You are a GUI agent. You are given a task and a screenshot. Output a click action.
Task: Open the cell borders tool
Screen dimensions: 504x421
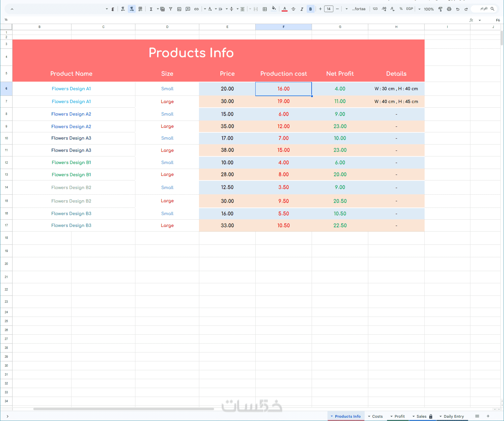coord(265,9)
